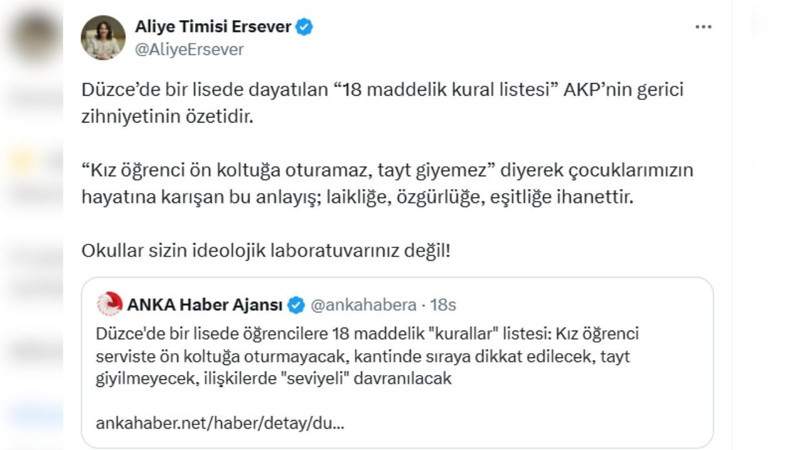Open the ANKA Haber Ajansı account name

click(205, 304)
